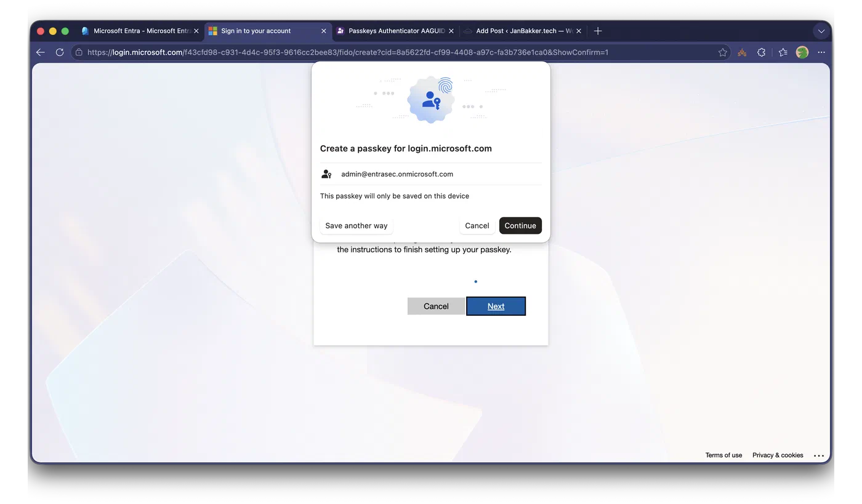
Task: Click 'This passkey will only be saved on this device'
Action: [395, 196]
